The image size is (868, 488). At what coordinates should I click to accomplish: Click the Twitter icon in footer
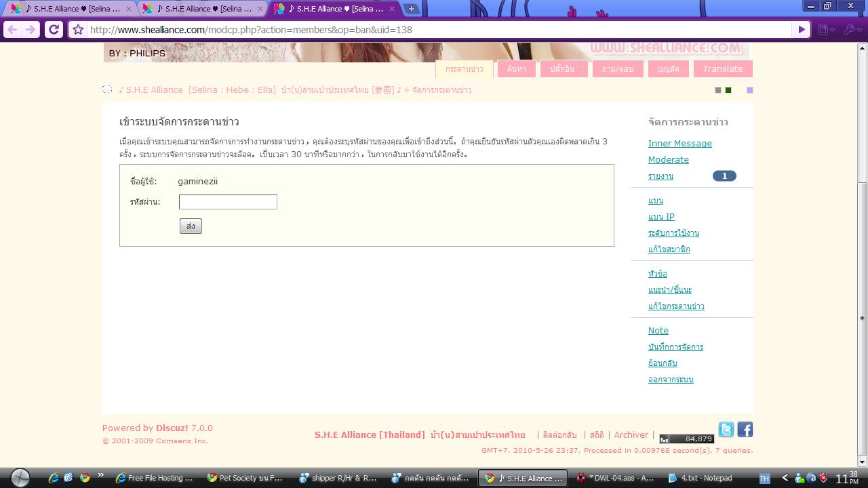point(726,430)
